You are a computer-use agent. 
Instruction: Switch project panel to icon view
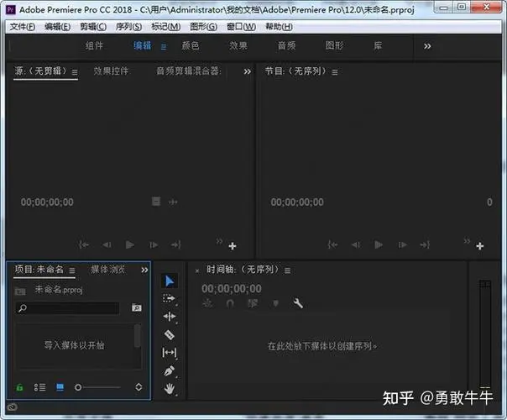(60, 387)
